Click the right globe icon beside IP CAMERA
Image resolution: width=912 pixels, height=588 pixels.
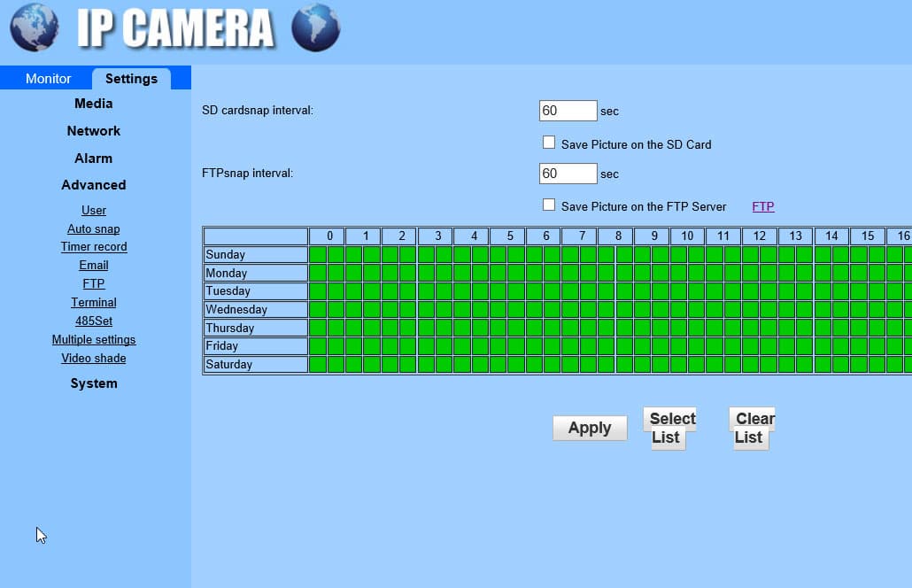pyautogui.click(x=316, y=27)
